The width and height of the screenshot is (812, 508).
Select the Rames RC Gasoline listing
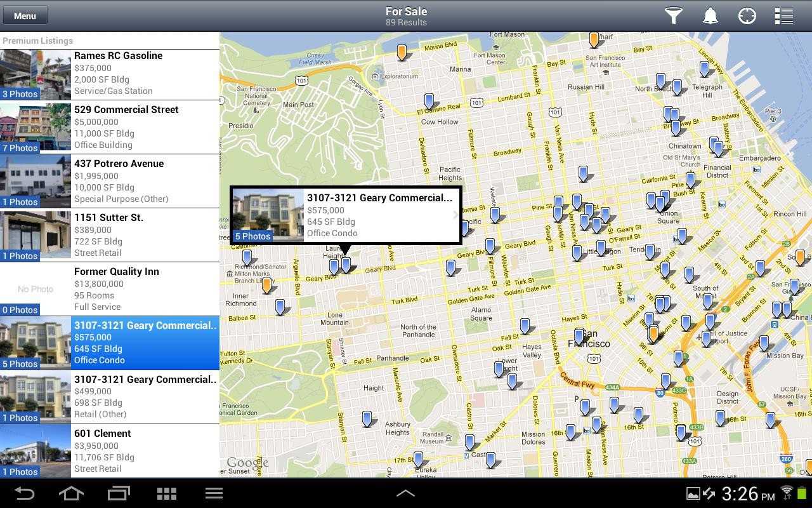click(x=145, y=73)
